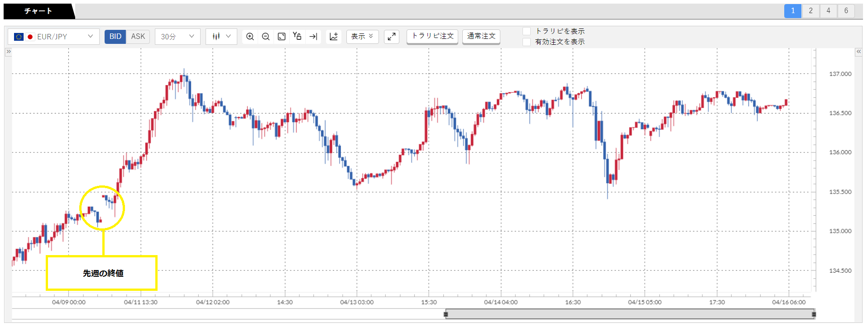
Task: Click 04/14 04:00 time axis label
Action: pos(501,302)
